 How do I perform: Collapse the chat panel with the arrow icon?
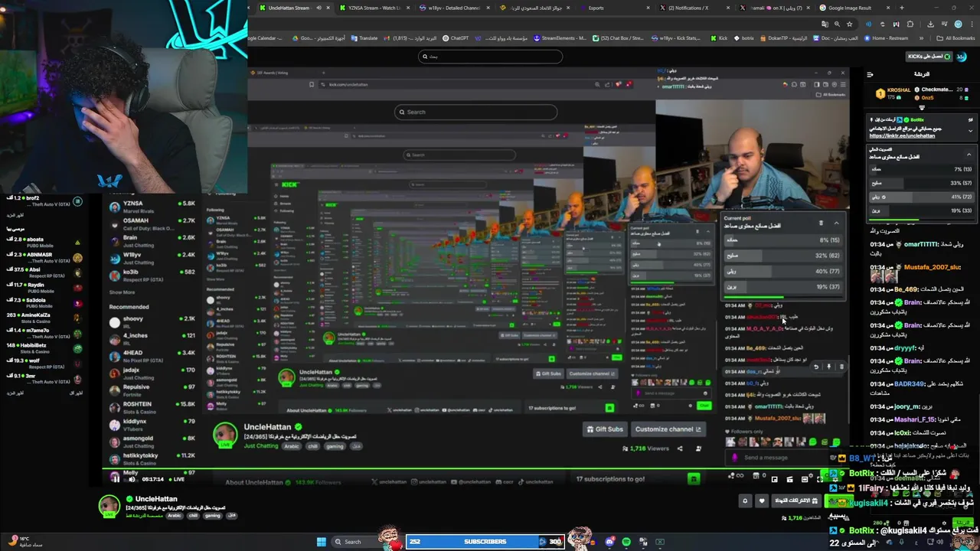[870, 74]
